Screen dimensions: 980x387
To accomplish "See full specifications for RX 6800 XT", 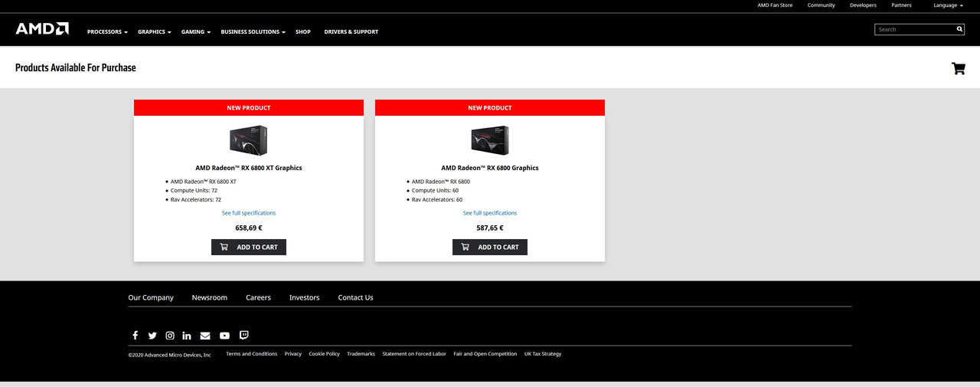I will [249, 213].
